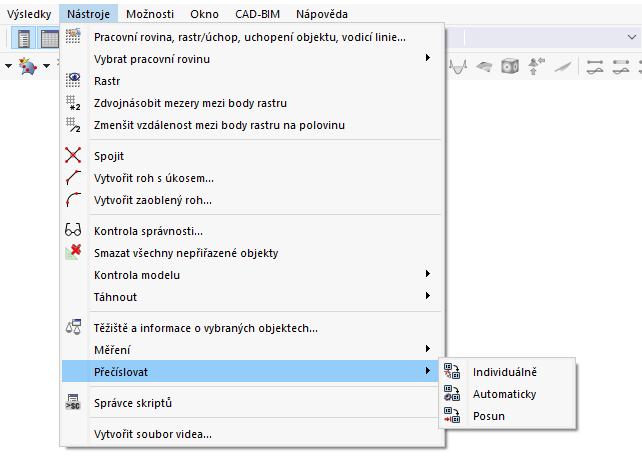Click the glasses plausibility check icon
Viewport: 642px width, 471px height.
pos(73,230)
